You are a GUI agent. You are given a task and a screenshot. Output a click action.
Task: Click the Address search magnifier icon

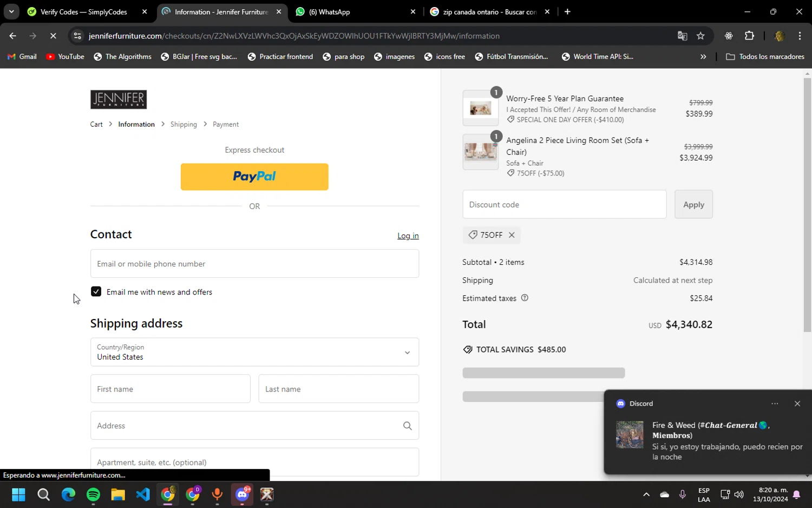[x=408, y=426]
